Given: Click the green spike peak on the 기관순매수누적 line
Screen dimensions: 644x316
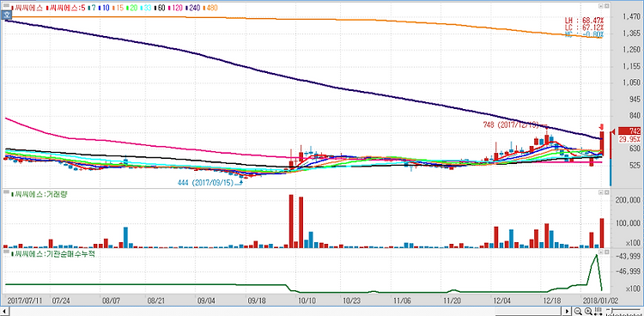Looking at the screenshot, I should (x=597, y=256).
